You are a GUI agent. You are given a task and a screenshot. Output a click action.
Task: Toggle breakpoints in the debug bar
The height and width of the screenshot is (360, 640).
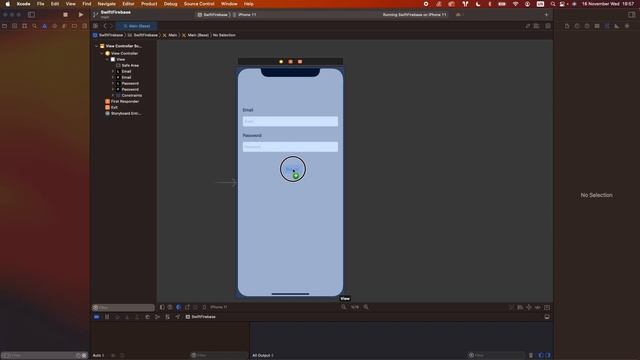(97, 317)
